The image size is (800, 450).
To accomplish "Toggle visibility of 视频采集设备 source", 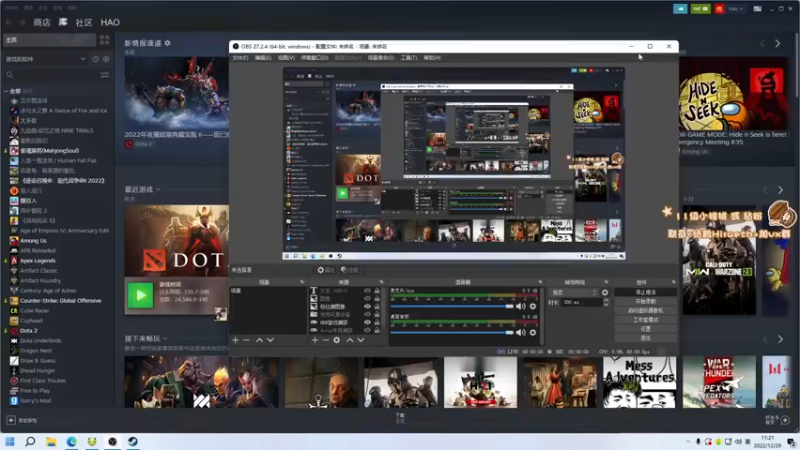I will point(367,314).
